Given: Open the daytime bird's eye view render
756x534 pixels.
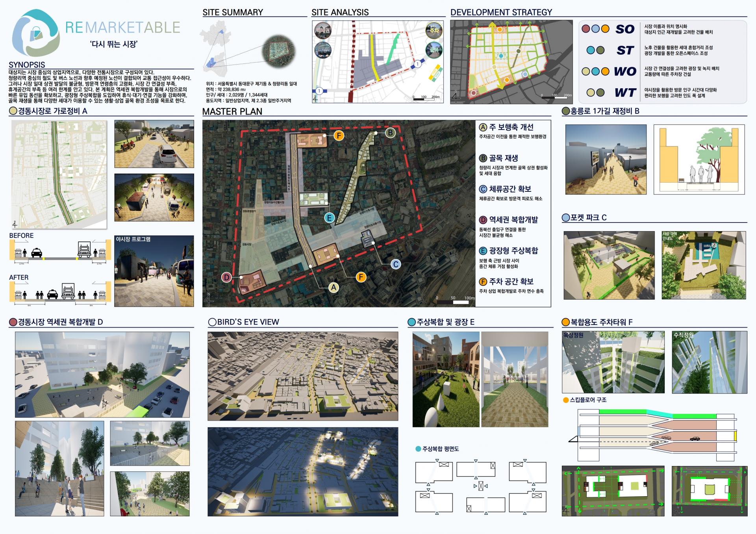Looking at the screenshot, I should pos(303,376).
